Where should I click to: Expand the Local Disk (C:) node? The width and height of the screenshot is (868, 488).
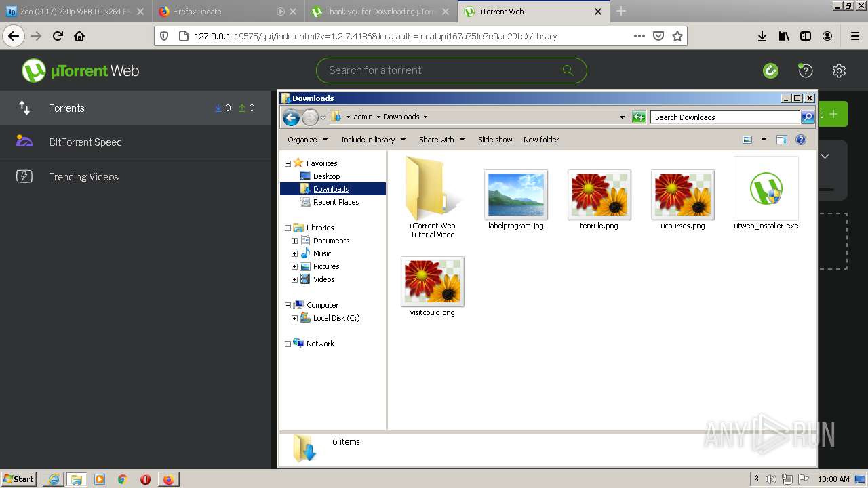pyautogui.click(x=294, y=318)
